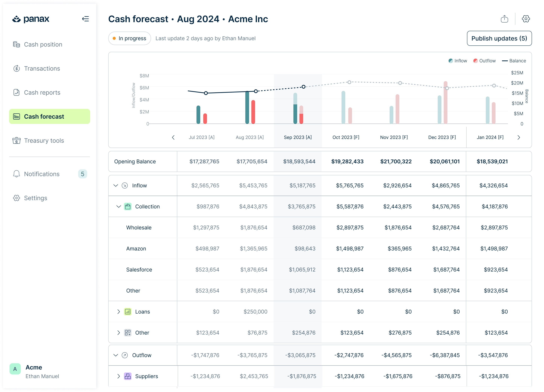Expand the Suppliers row
This screenshot has width=544, height=392.
118,376
